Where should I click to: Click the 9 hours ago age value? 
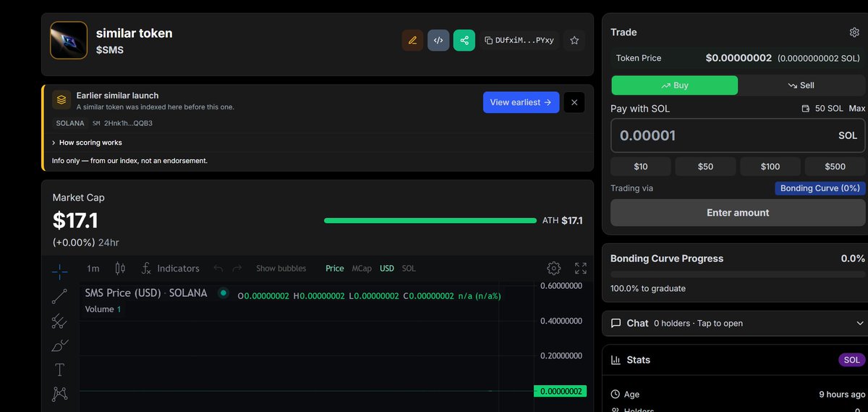click(842, 395)
